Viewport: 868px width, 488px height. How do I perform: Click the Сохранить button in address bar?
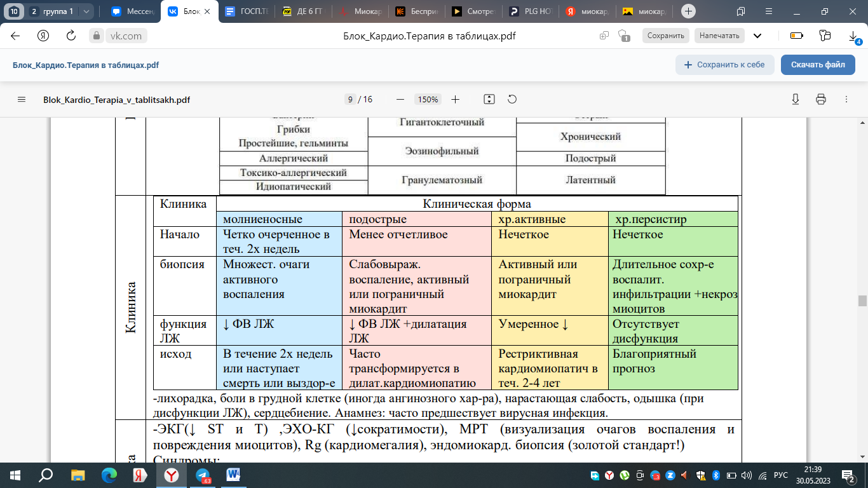(665, 36)
